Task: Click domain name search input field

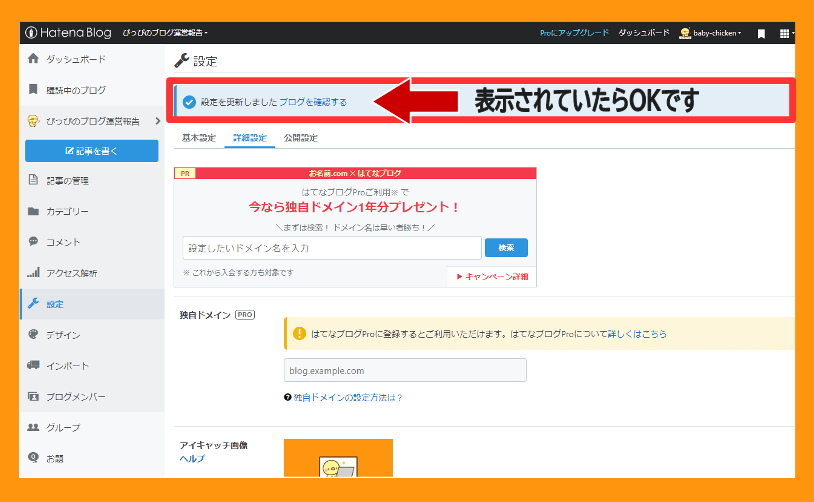Action: [x=332, y=248]
